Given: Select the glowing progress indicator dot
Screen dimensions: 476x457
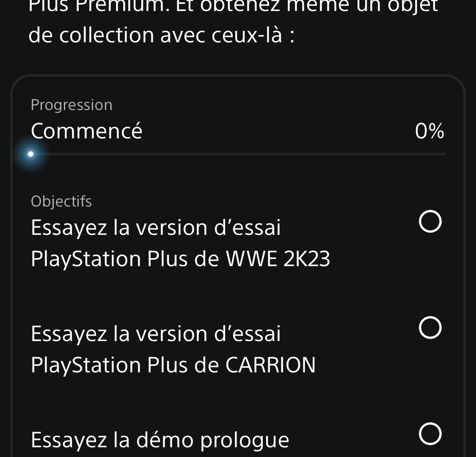Looking at the screenshot, I should (x=30, y=154).
